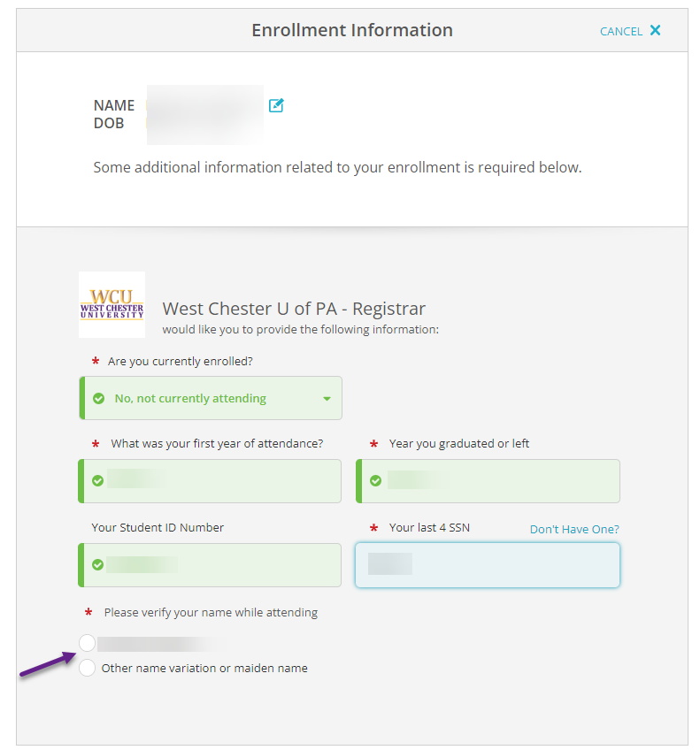This screenshot has width=700, height=750.
Task: Click the CANCEL link
Action: pyautogui.click(x=620, y=31)
